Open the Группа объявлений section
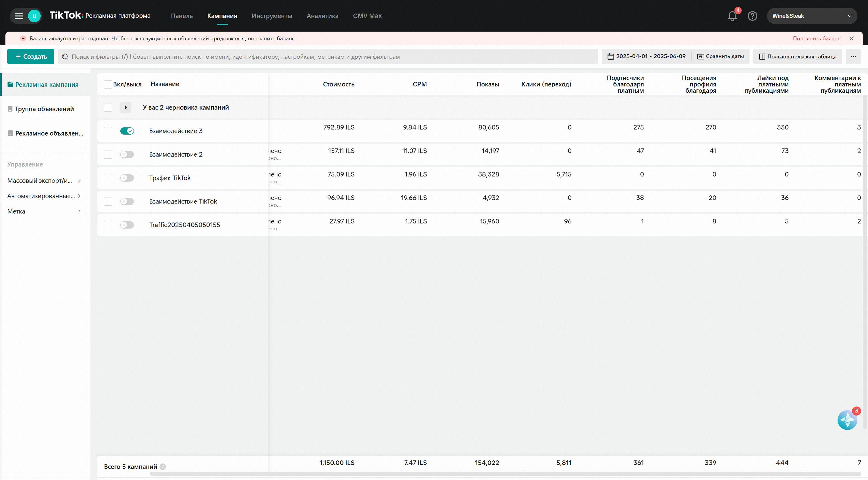This screenshot has height=480, width=868. [45, 109]
